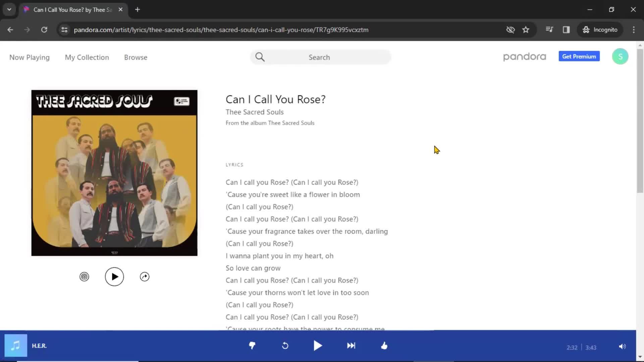Toggle the bookmark/favorite icon
The height and width of the screenshot is (362, 644).
click(526, 29)
